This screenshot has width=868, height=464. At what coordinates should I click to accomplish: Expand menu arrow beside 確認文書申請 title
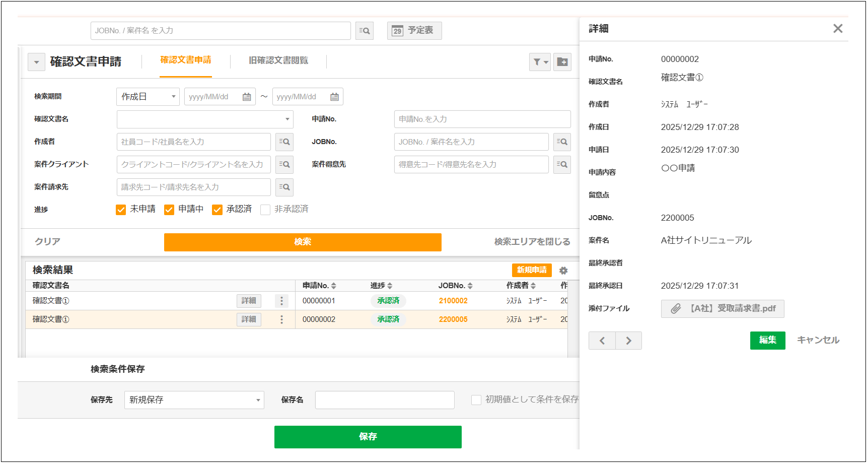pos(36,62)
